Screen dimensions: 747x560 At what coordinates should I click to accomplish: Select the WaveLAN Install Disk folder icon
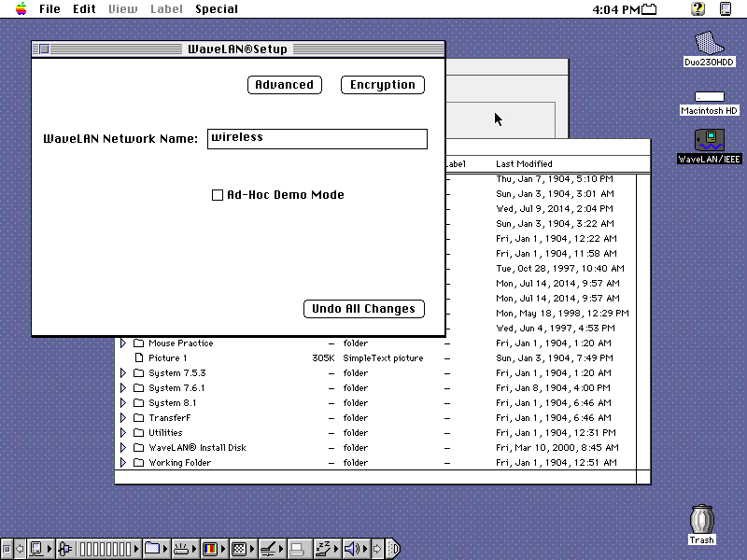pos(138,448)
